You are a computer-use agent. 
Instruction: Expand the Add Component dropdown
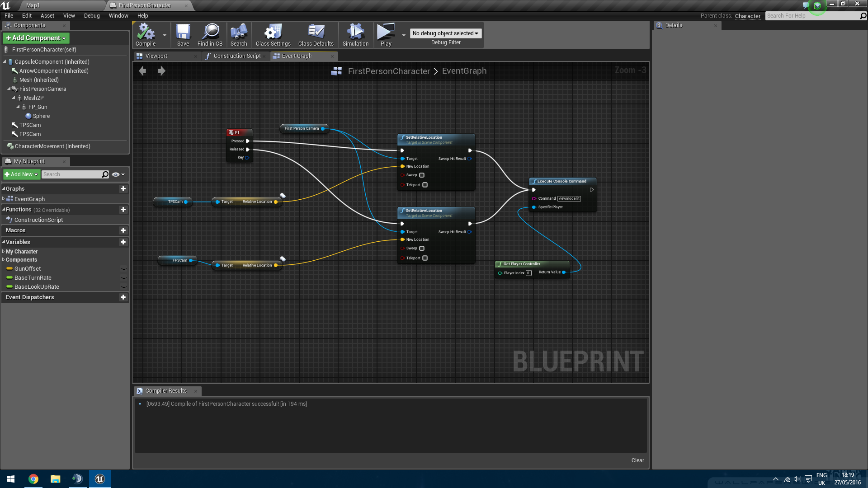coord(36,38)
